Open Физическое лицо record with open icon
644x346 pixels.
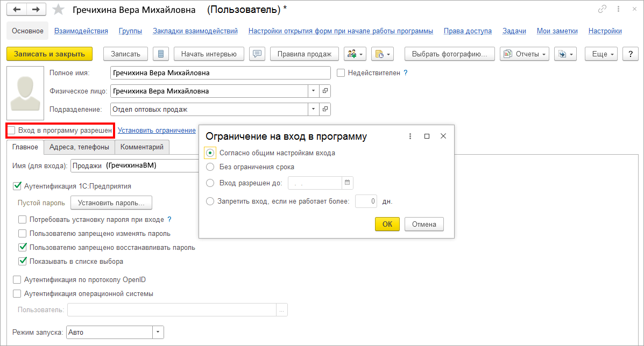325,91
